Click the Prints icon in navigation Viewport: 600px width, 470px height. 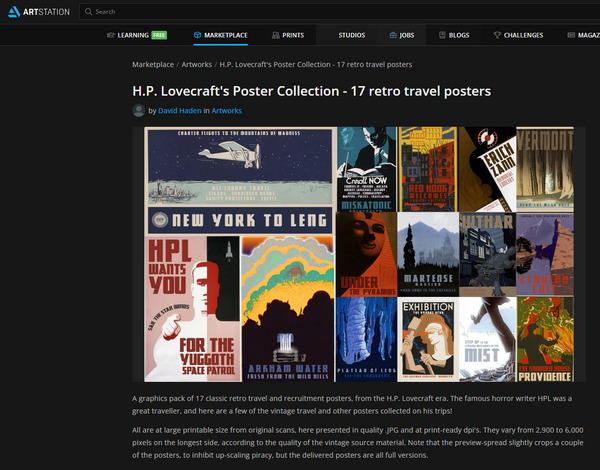[x=275, y=35]
